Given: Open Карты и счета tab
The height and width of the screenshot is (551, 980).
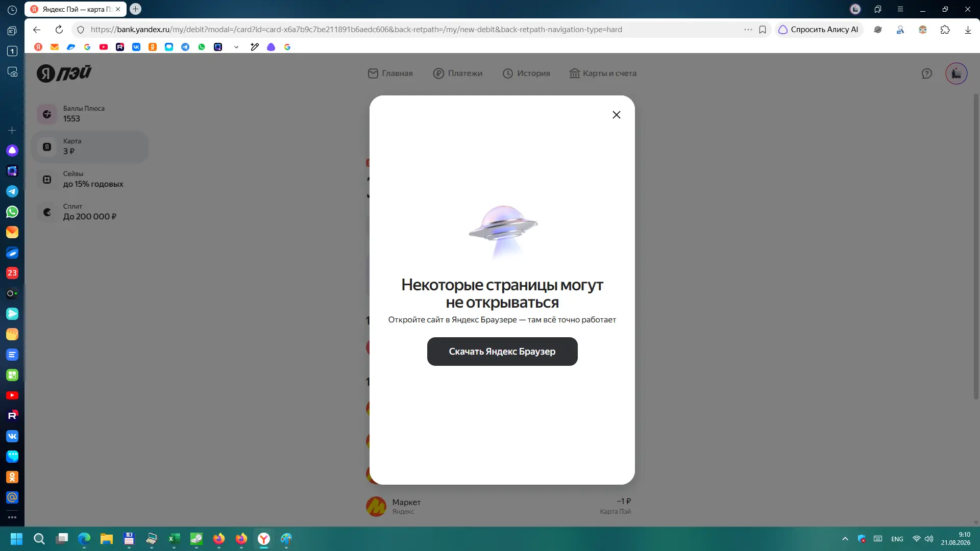Looking at the screenshot, I should coord(603,73).
